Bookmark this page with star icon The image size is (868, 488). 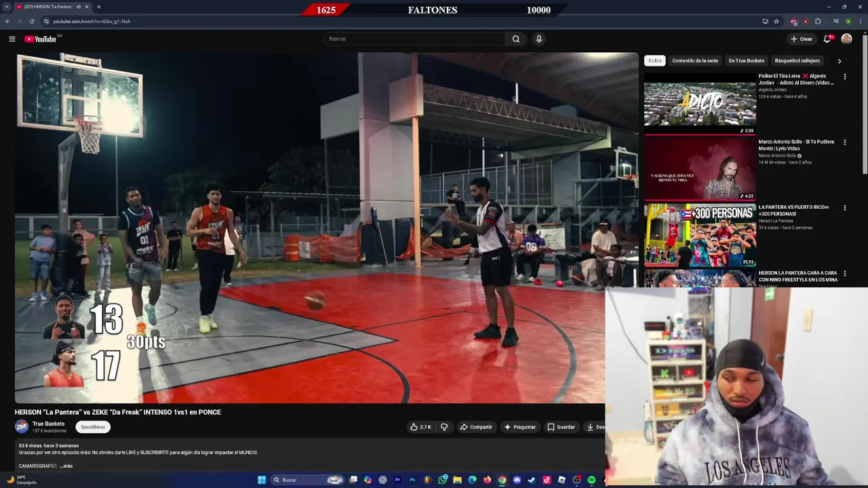tap(776, 21)
